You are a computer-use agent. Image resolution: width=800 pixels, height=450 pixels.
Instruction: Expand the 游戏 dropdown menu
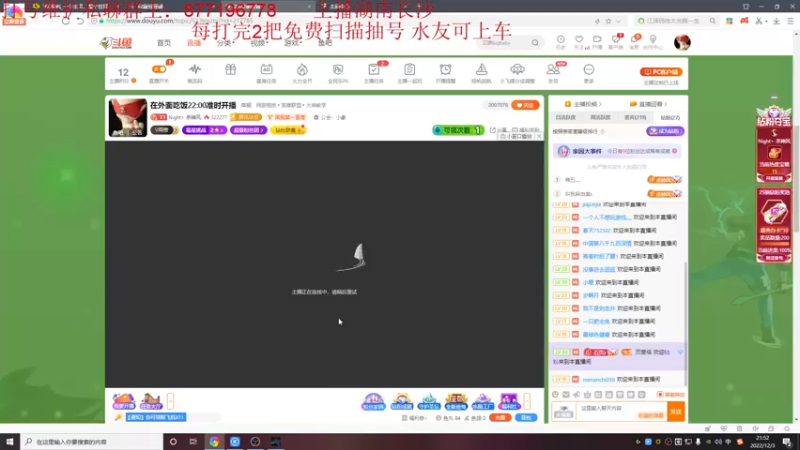click(293, 43)
